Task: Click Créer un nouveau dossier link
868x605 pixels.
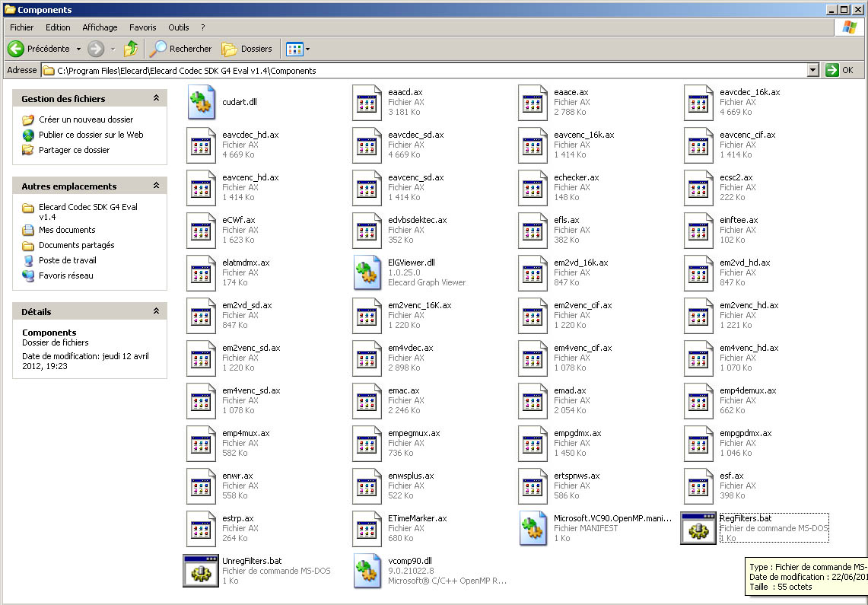Action: tap(86, 119)
